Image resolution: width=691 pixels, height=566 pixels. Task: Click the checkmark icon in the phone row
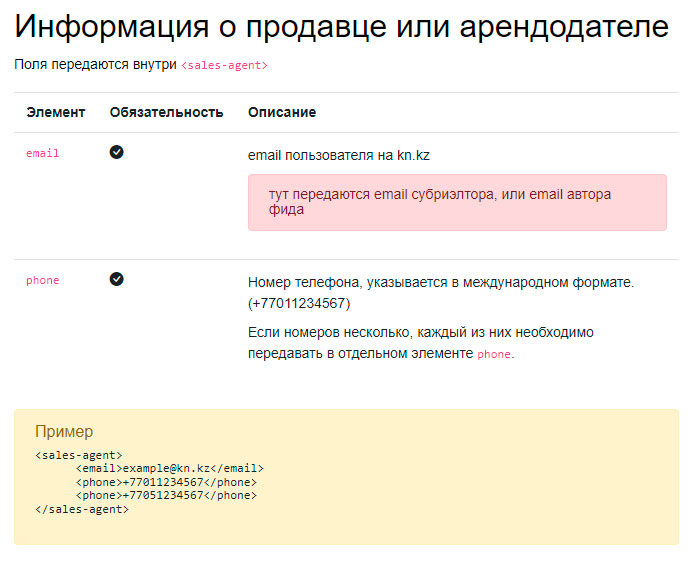point(117,279)
